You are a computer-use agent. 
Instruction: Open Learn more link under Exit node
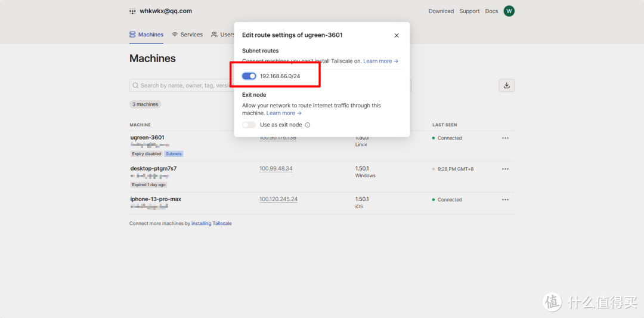[x=284, y=113]
